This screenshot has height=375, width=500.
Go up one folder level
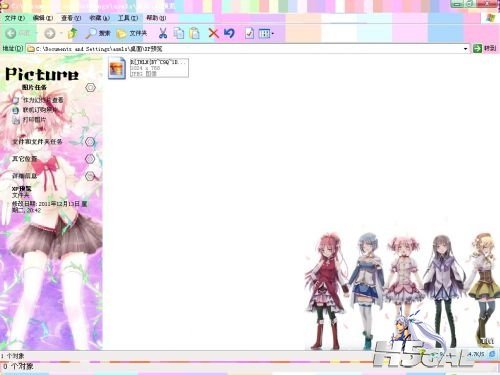[73, 33]
